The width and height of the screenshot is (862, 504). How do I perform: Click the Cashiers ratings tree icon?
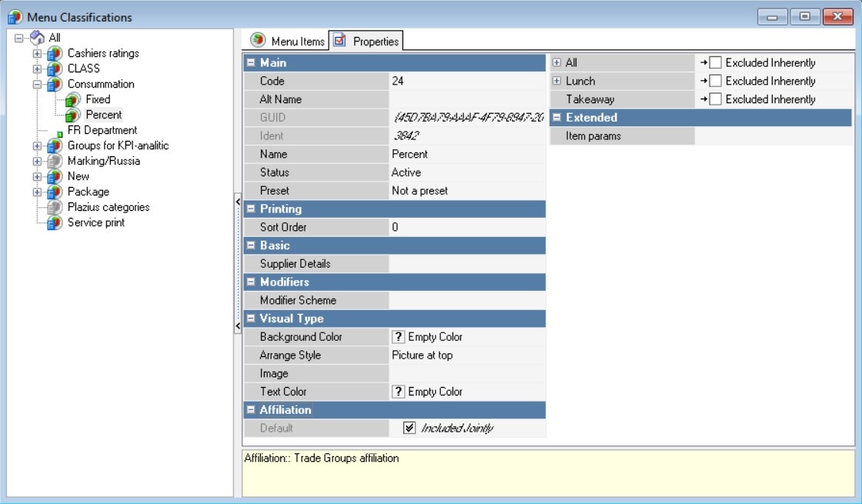click(x=55, y=54)
